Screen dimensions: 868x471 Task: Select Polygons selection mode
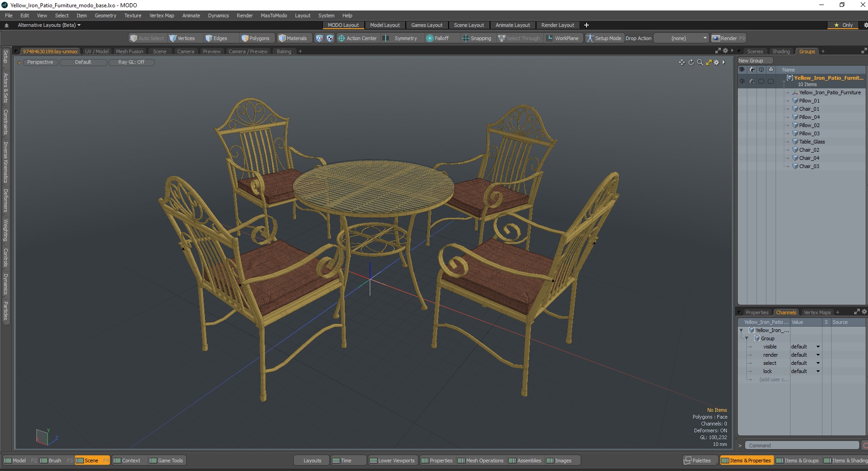pos(256,38)
